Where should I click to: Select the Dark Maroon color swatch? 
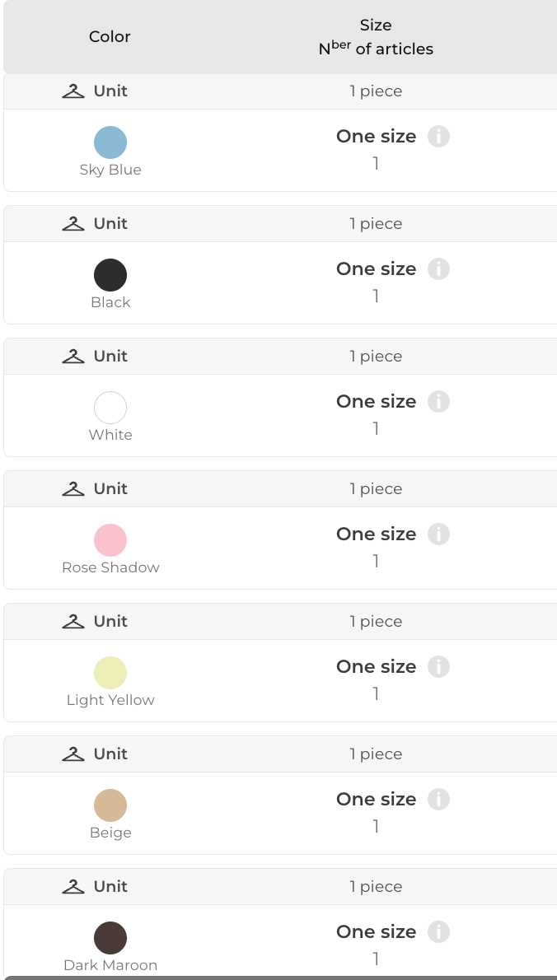[x=110, y=938]
